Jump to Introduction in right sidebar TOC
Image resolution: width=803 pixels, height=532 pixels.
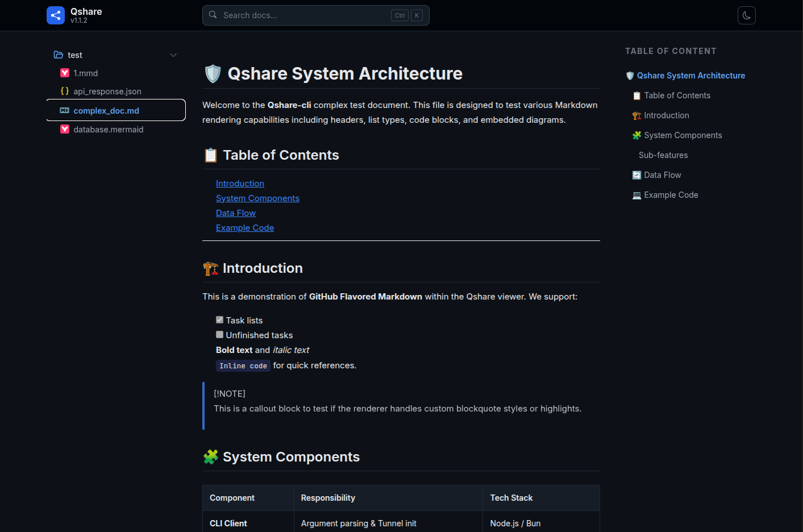pos(661,115)
